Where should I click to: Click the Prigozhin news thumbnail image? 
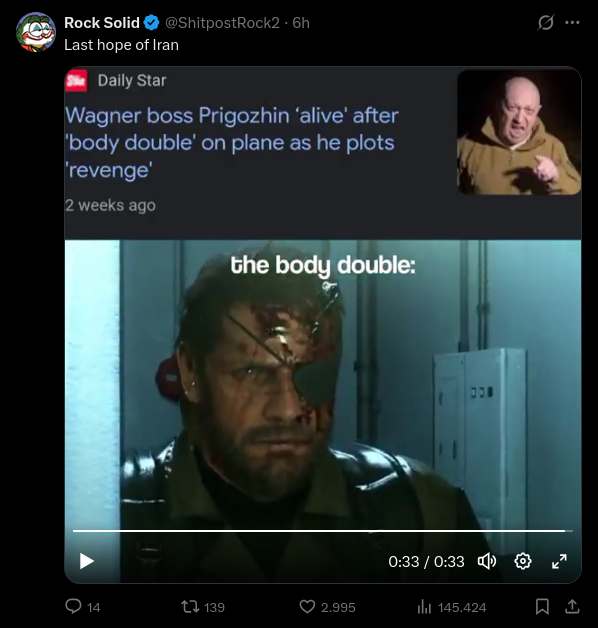[x=519, y=133]
